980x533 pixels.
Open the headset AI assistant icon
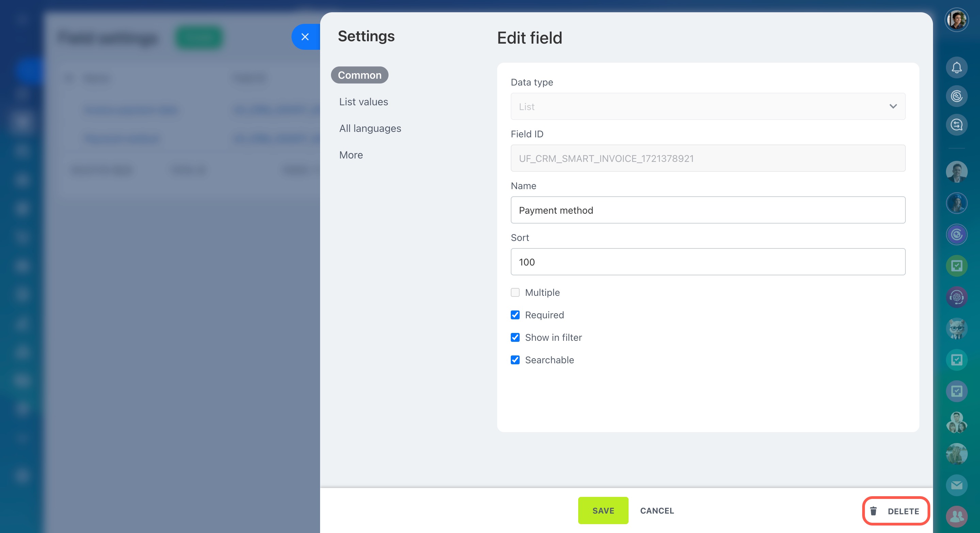point(957,297)
